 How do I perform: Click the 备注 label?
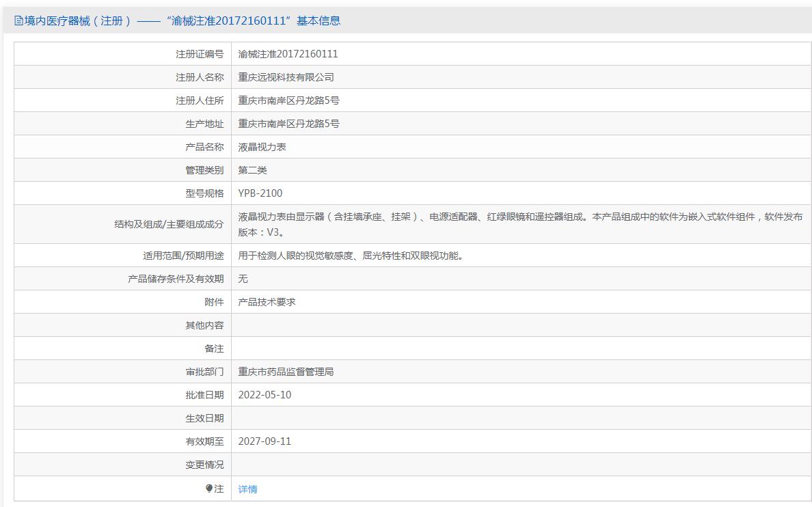pos(214,348)
